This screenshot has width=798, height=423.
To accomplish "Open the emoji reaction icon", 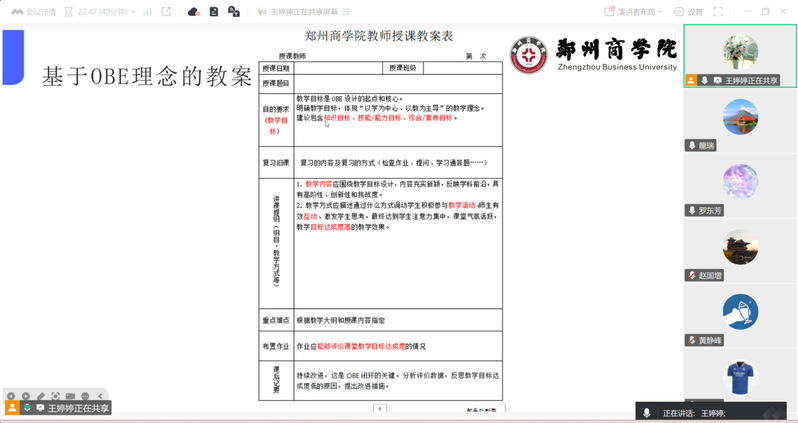I will 85,396.
